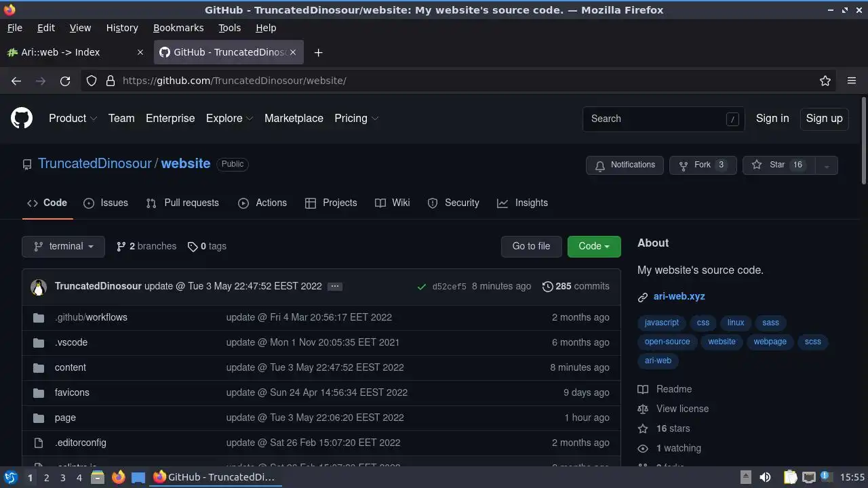The height and width of the screenshot is (488, 868).
Task: Open Firefox from the taskbar launcher
Action: 118,477
